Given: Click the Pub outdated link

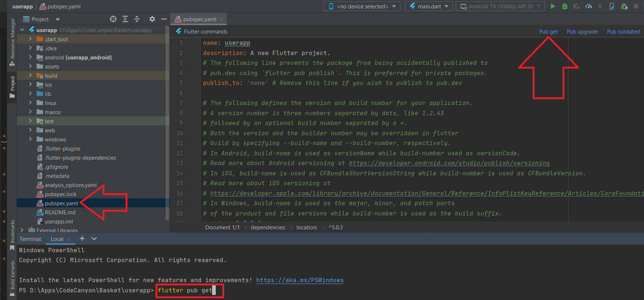Looking at the screenshot, I should (x=623, y=32).
